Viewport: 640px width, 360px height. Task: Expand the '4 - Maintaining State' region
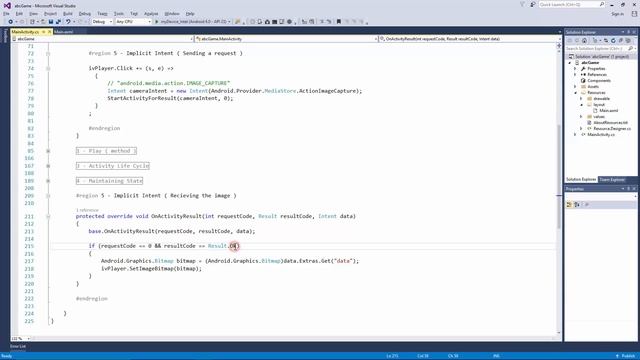click(48, 181)
